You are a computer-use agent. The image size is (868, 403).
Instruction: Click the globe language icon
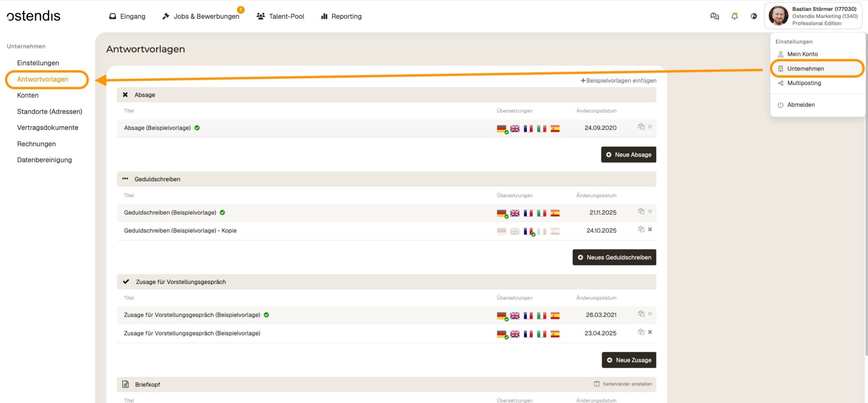[x=754, y=16]
